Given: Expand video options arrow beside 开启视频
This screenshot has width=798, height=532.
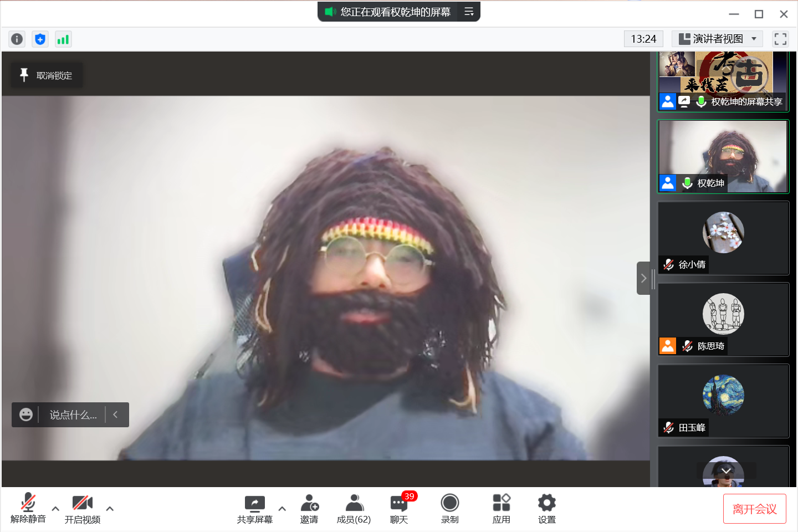Looking at the screenshot, I should tap(110, 508).
